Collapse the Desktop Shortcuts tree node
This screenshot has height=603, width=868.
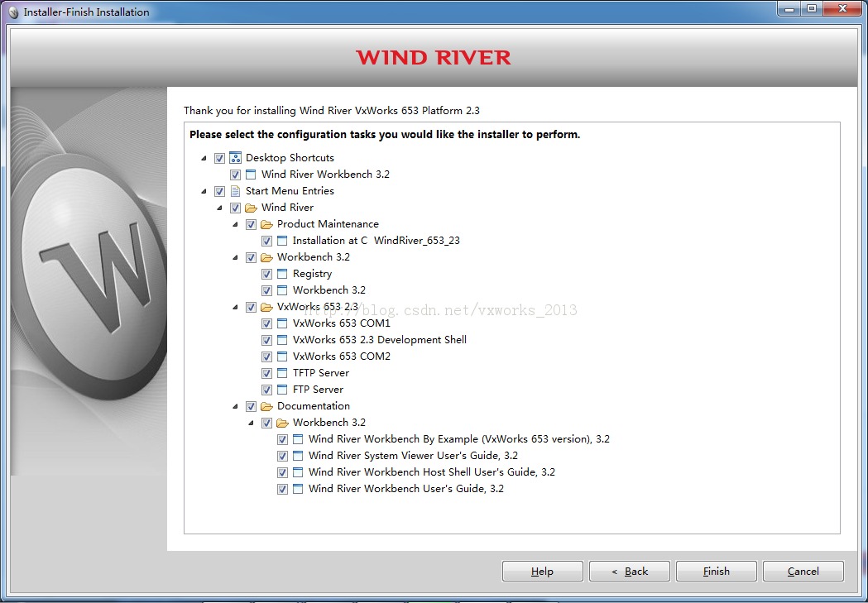204,158
